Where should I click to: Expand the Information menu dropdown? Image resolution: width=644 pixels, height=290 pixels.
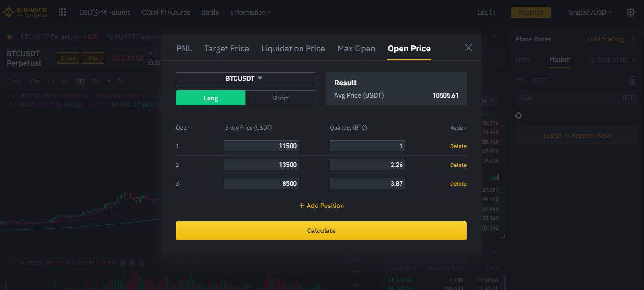pyautogui.click(x=251, y=12)
